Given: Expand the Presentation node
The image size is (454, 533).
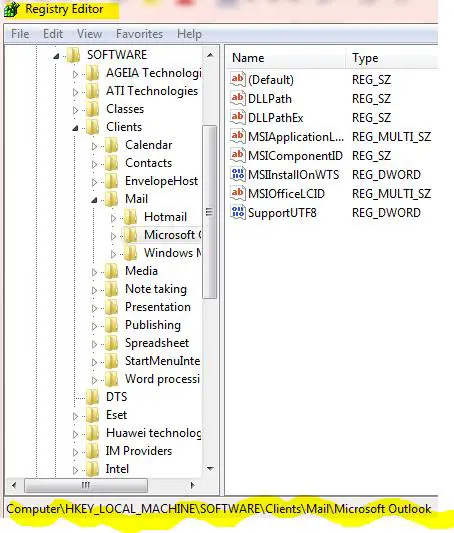Looking at the screenshot, I should pos(94,308).
